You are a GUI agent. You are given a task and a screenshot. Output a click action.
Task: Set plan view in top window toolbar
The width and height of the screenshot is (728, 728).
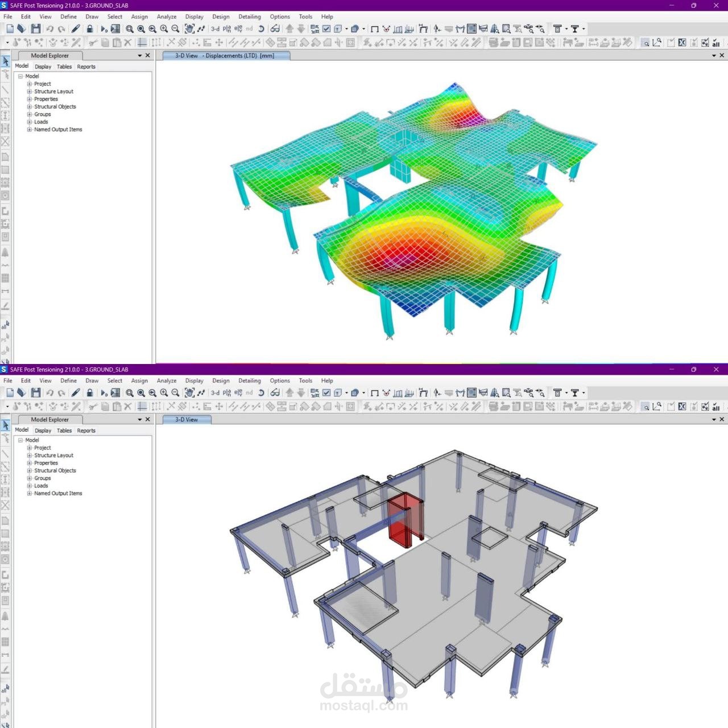point(227,28)
